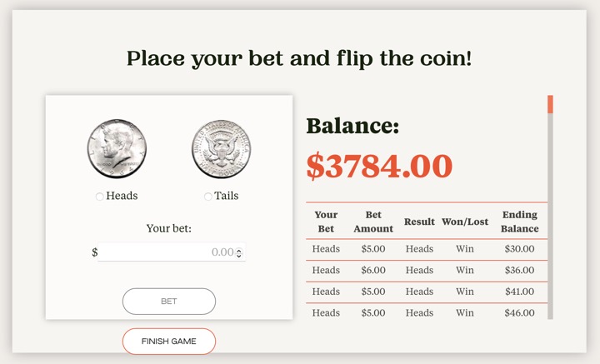The image size is (600, 364).
Task: Decrease bet with the stepper down arrow
Action: pyautogui.click(x=239, y=255)
